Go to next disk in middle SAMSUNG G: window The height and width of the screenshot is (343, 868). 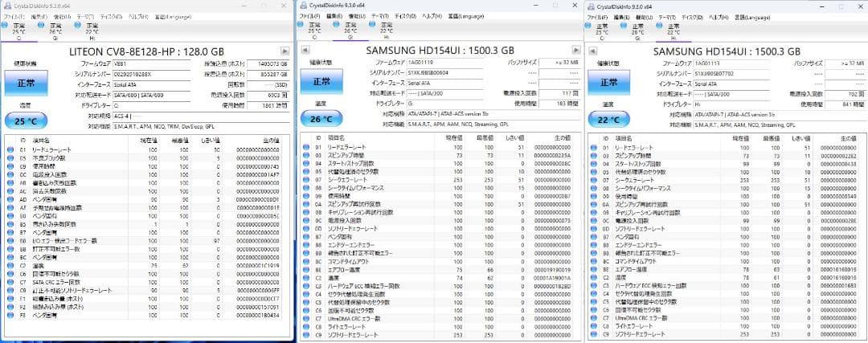coord(576,51)
